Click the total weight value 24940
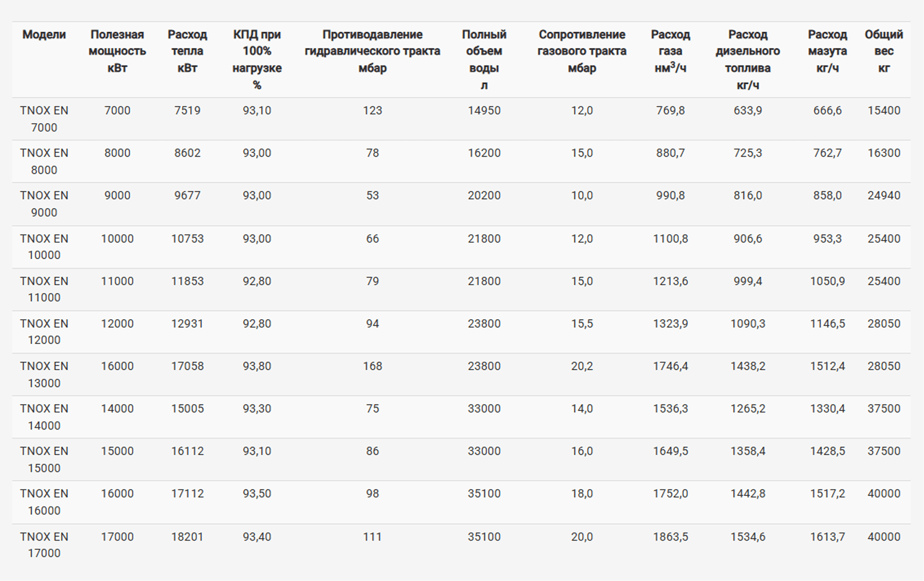This screenshot has width=924, height=581. [884, 195]
